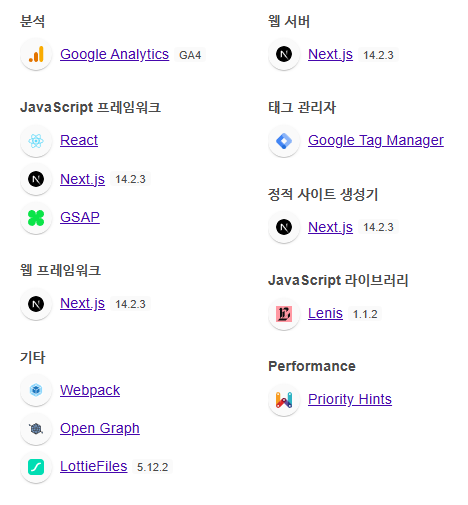Viewport: 468px width, 505px height.
Task: Open the Webpack link
Action: pyautogui.click(x=90, y=390)
